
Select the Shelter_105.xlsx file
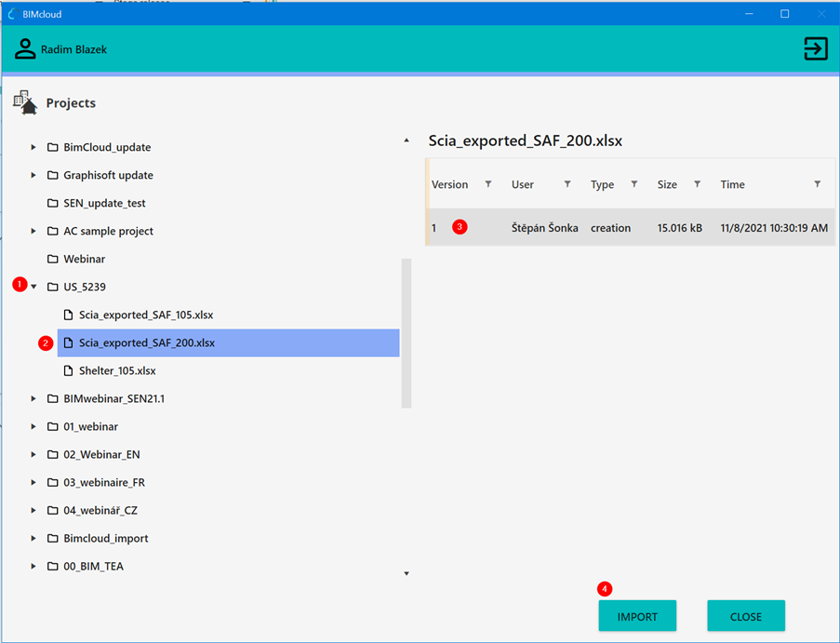[x=117, y=370]
